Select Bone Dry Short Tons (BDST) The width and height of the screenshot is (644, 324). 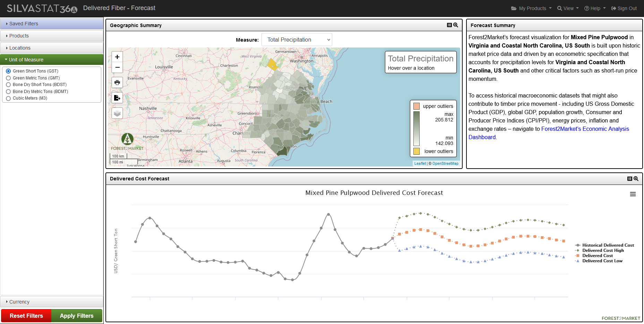8,85
